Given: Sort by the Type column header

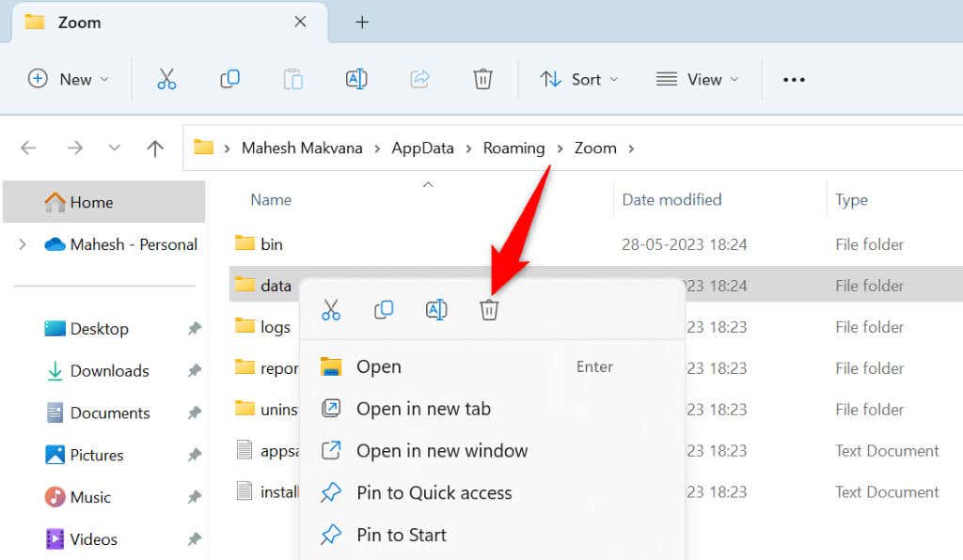Looking at the screenshot, I should 851,200.
